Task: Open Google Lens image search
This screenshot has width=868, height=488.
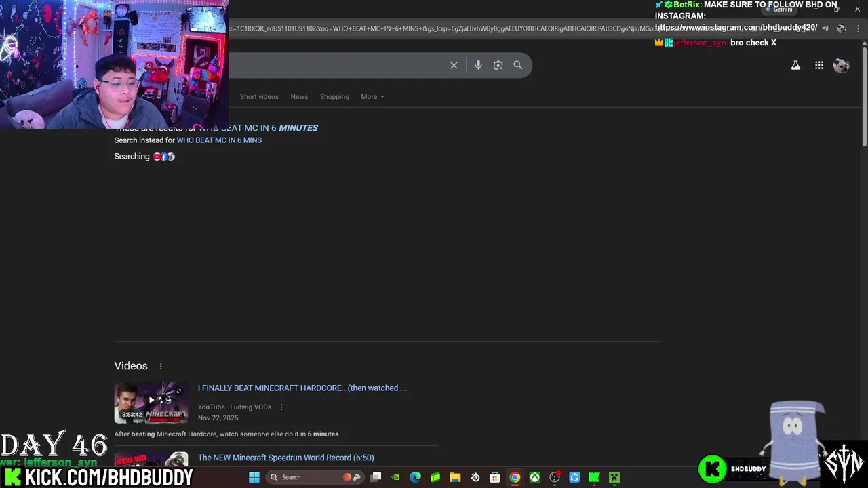Action: 498,65
